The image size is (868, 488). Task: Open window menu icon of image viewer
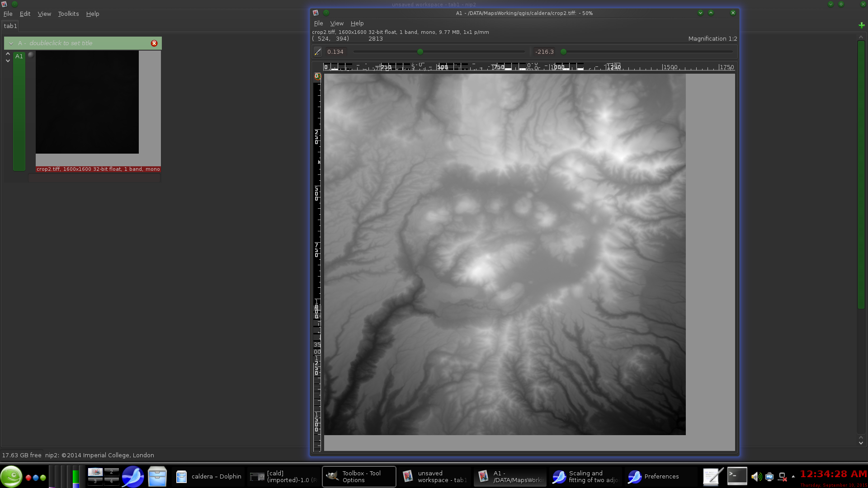[316, 13]
